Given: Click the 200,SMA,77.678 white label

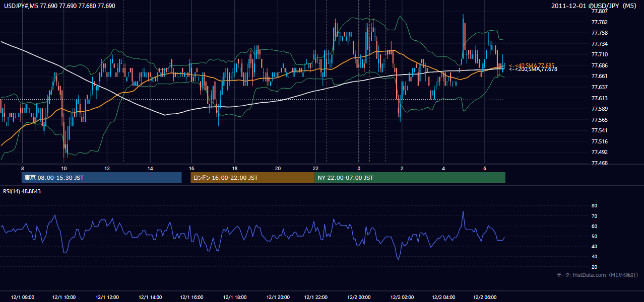Looking at the screenshot, I should [x=533, y=69].
